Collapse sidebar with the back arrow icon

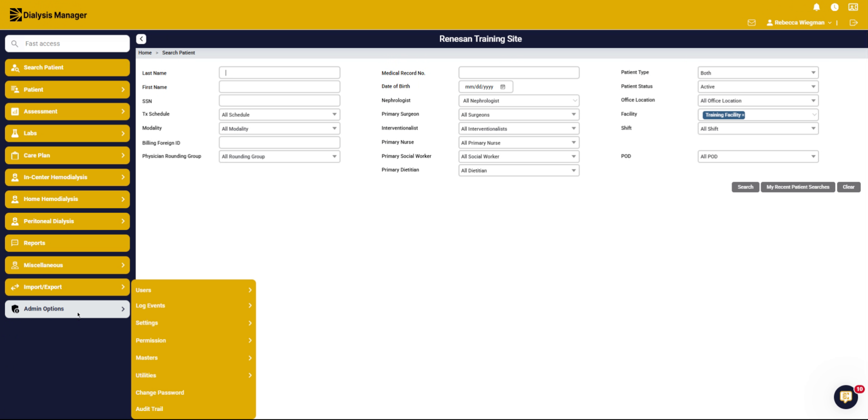pyautogui.click(x=141, y=39)
